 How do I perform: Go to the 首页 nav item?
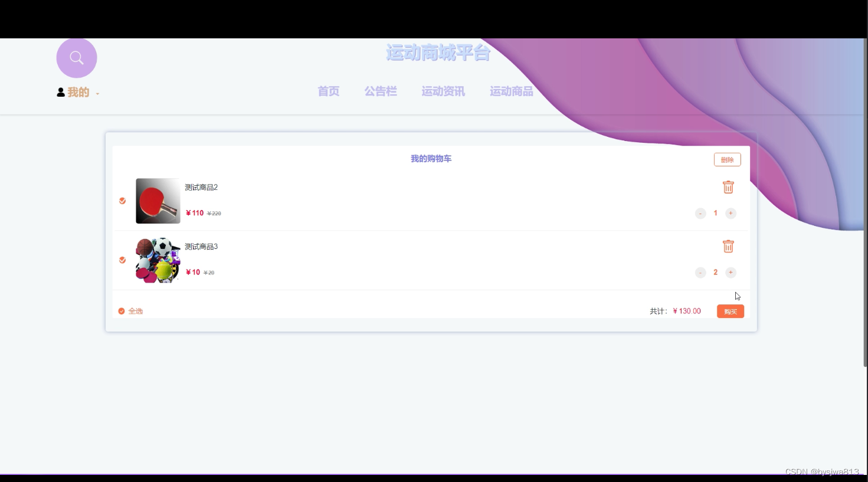[329, 91]
